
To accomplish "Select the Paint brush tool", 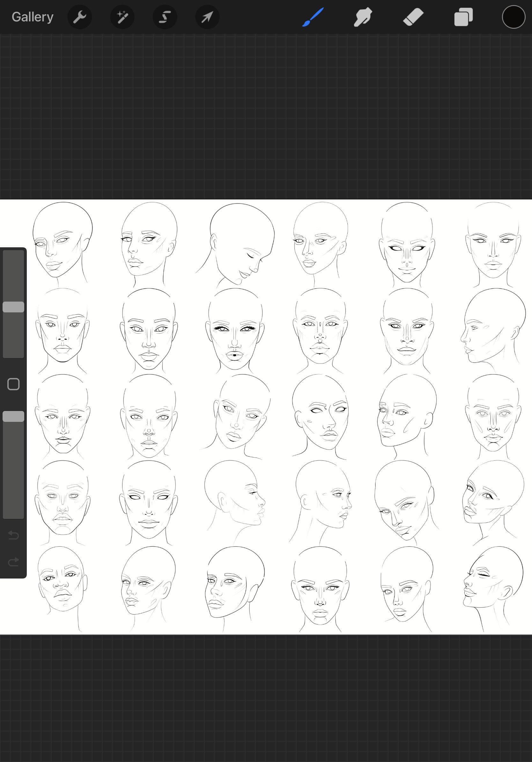I will pos(312,17).
